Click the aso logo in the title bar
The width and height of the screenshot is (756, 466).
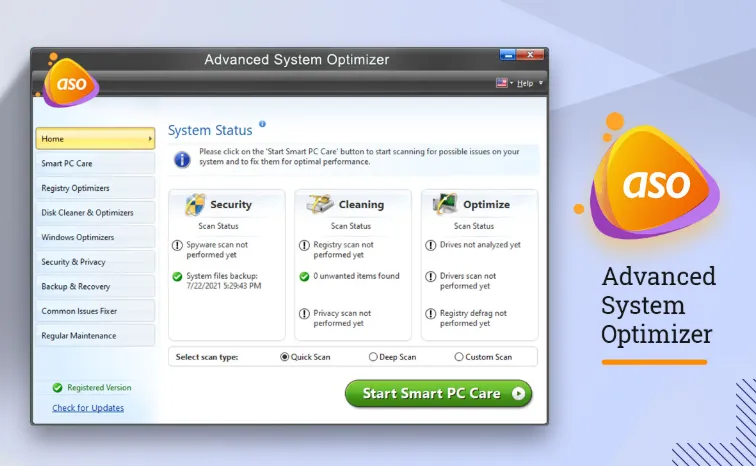[x=70, y=82]
